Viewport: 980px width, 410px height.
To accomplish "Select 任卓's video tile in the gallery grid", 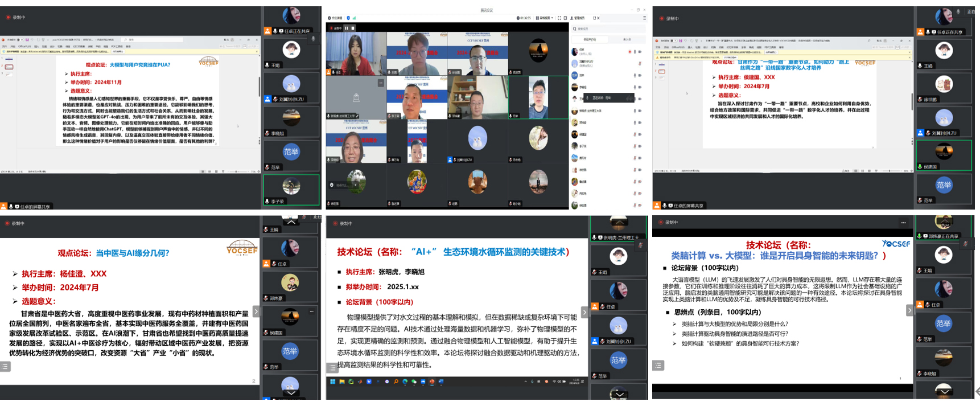I will 356,54.
